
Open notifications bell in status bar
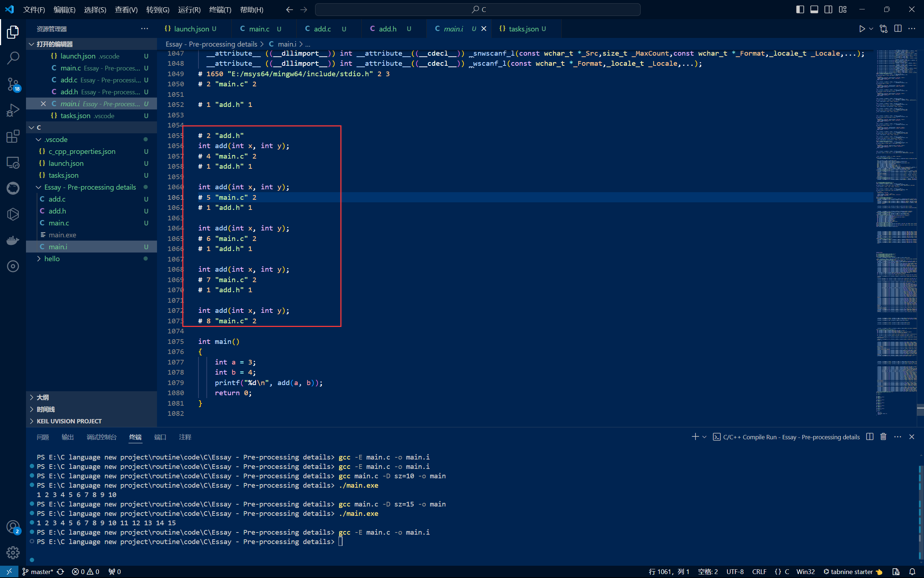pyautogui.click(x=912, y=572)
